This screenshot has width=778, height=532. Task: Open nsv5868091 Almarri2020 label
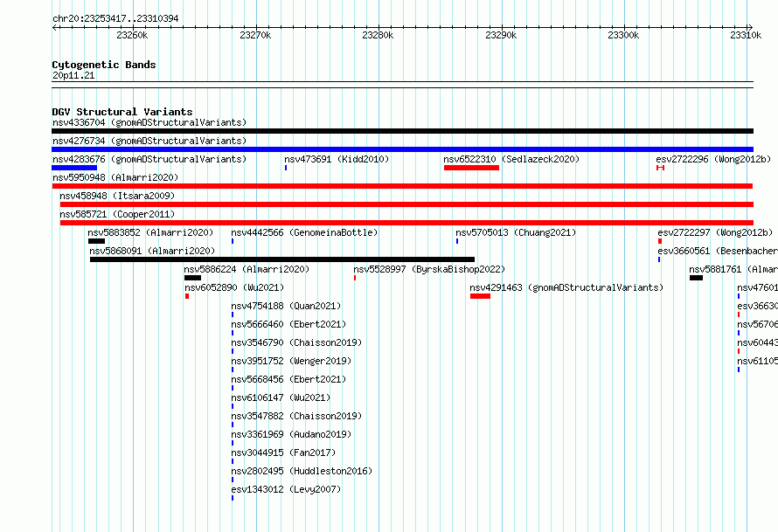pos(152,251)
